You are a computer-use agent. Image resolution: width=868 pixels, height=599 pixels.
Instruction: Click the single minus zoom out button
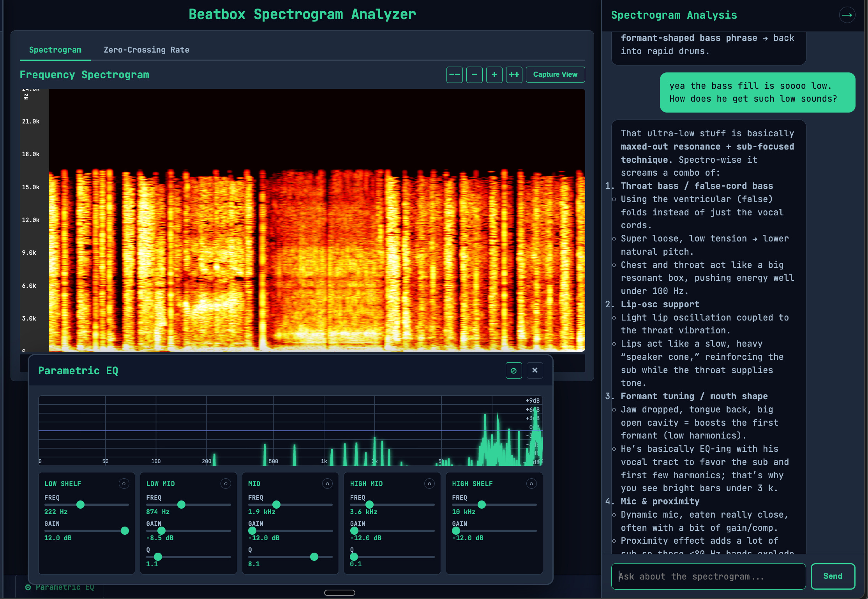tap(474, 74)
